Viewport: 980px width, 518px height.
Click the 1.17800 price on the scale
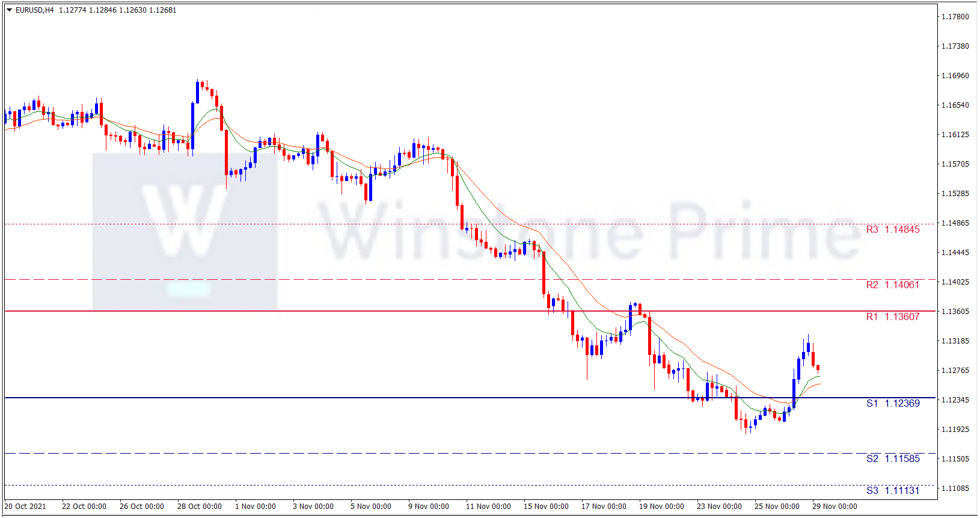tap(955, 17)
